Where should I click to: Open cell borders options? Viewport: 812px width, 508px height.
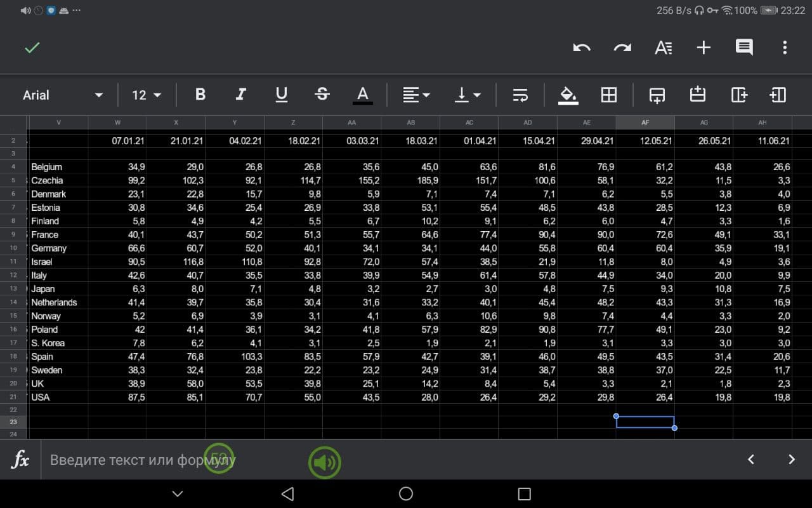[x=608, y=95]
